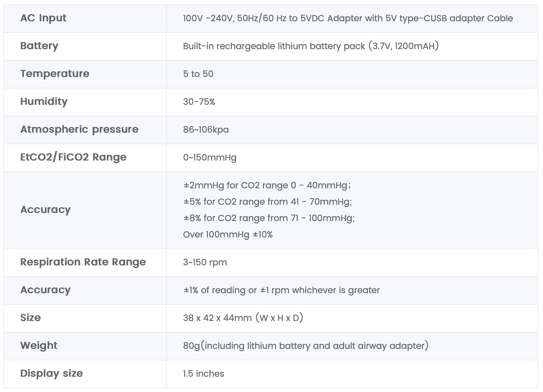Click the Temperature value 5 to 50
Image resolution: width=543 pixels, height=392 pixels.
198,74
